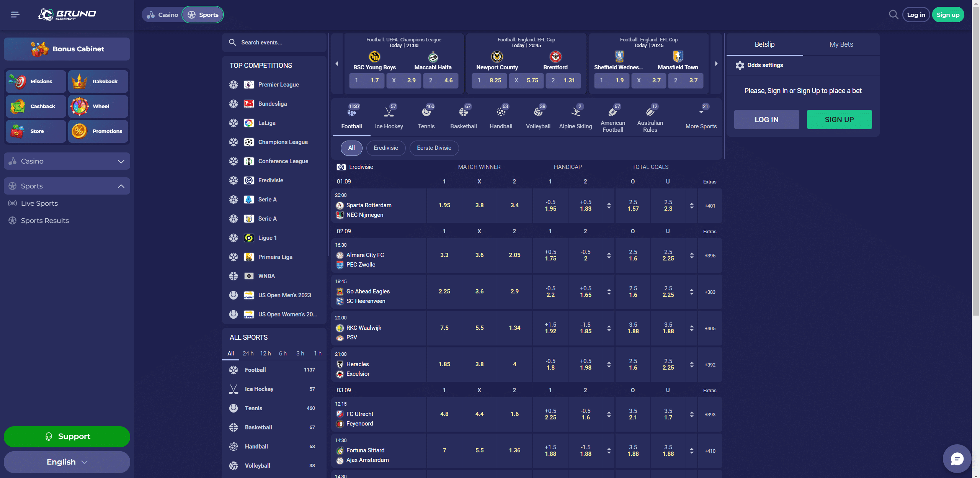Switch to Casino toggle at top
This screenshot has width=980, height=478.
coord(163,15)
